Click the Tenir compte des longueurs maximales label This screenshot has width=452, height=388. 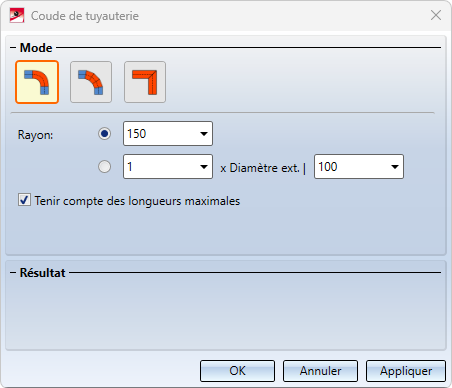point(137,201)
